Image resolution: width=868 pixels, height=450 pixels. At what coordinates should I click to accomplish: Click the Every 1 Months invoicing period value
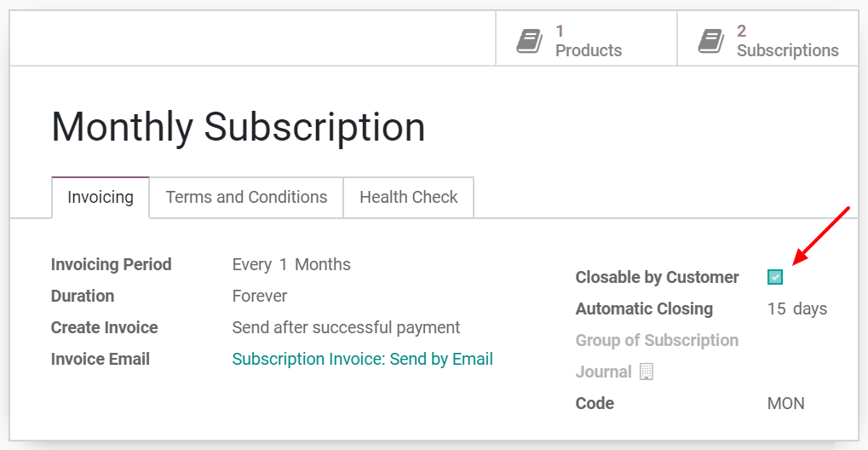pyautogui.click(x=291, y=264)
